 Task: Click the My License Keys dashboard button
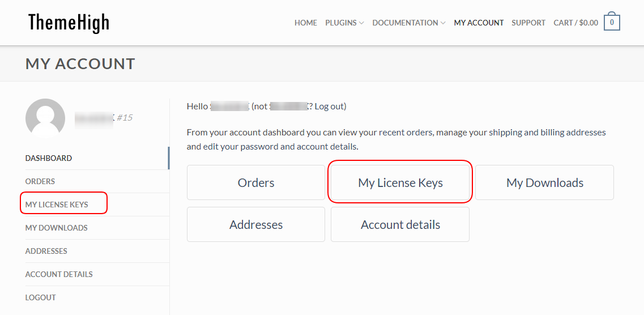400,182
